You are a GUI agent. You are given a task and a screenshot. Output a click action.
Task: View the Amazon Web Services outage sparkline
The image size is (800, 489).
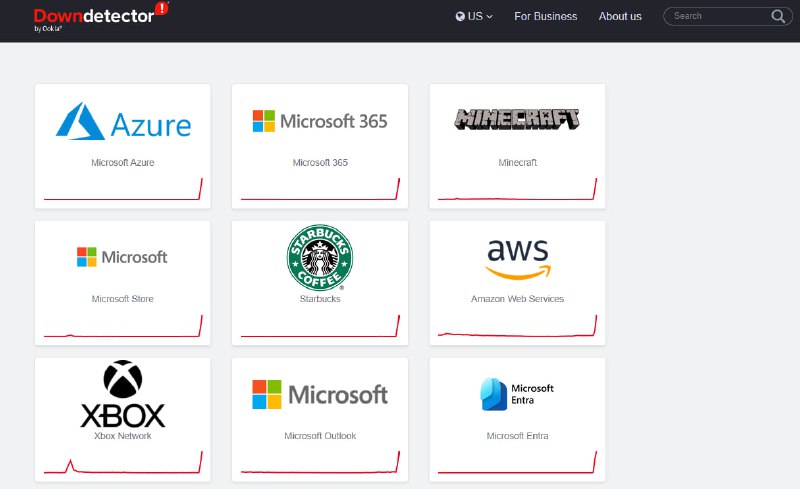[517, 326]
